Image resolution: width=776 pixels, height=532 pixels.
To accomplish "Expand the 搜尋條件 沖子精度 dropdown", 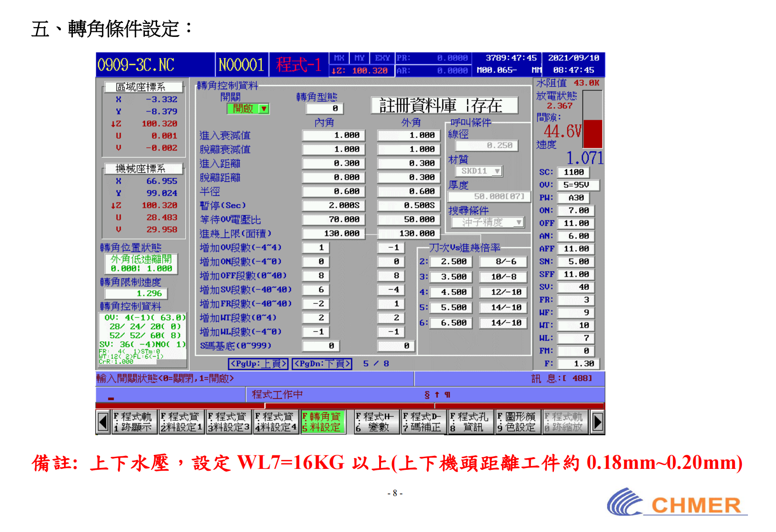I will 488,223.
